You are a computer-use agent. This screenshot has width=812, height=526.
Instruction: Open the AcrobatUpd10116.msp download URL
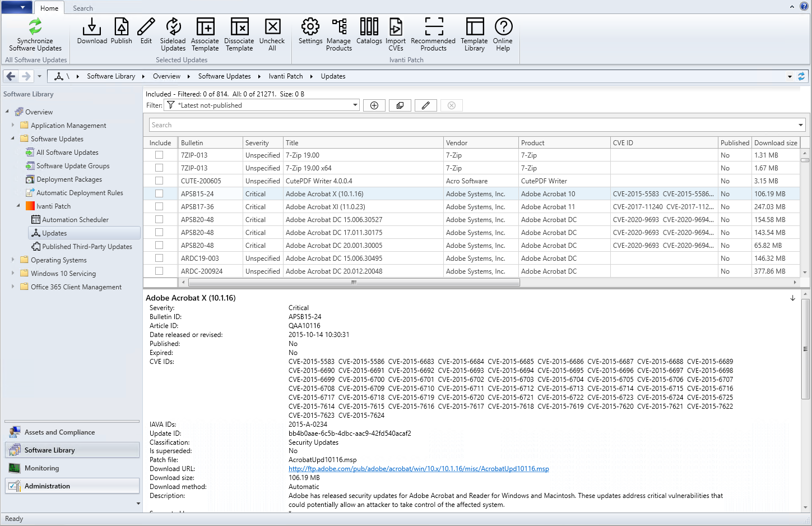point(419,469)
